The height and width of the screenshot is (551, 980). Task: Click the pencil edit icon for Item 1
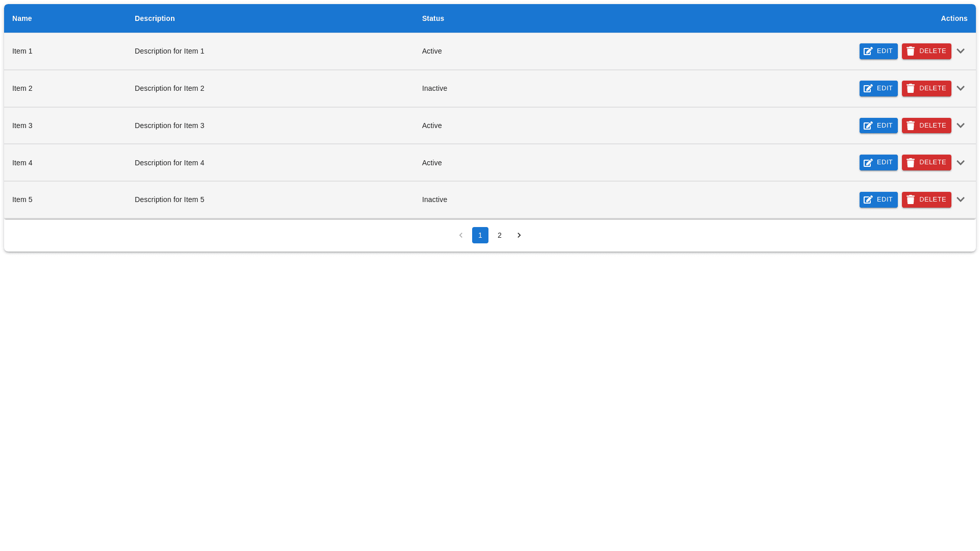868,52
